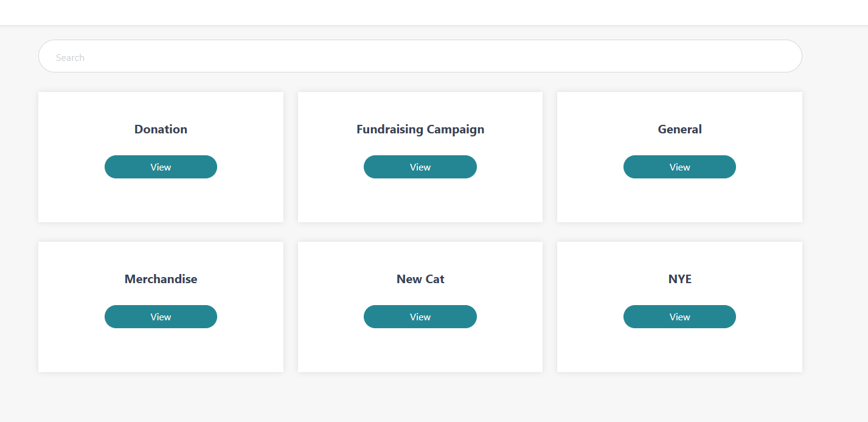Click empty area beneath Fundraising Campaign's View button
The height and width of the screenshot is (422, 868).
[420, 201]
